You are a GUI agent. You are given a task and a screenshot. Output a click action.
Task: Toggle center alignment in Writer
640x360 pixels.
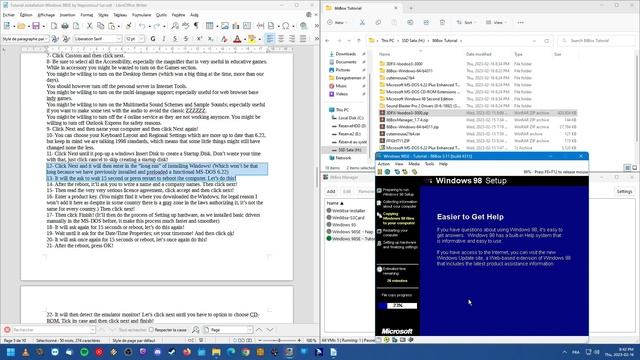coord(281,39)
